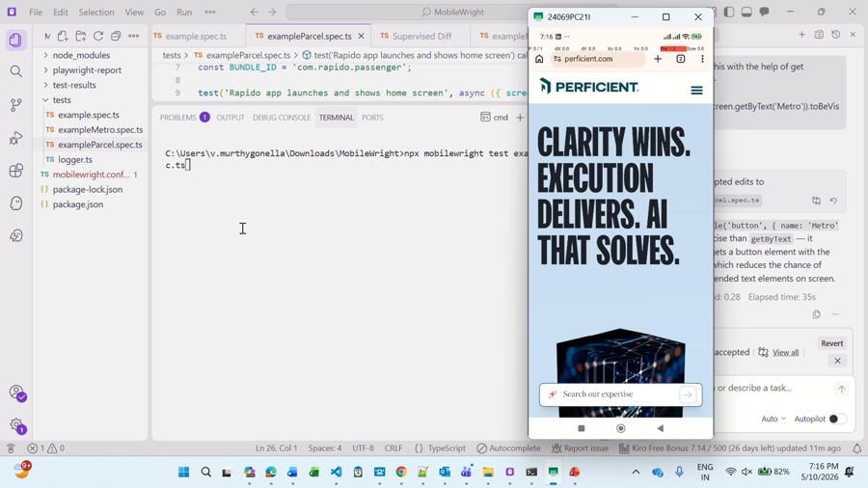868x488 pixels.
Task: Refresh the explorer file tree
Action: point(98,36)
